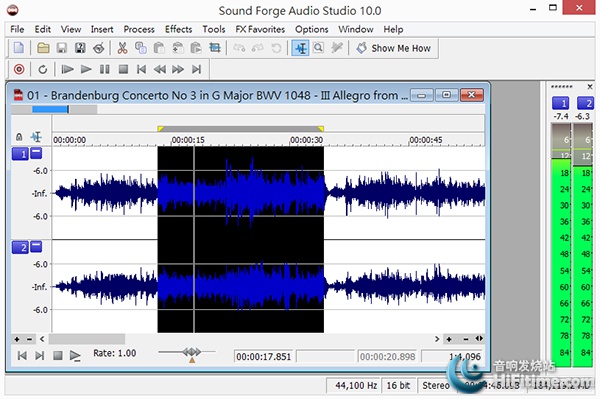Open the FX Favorites menu
600x399 pixels.
260,29
